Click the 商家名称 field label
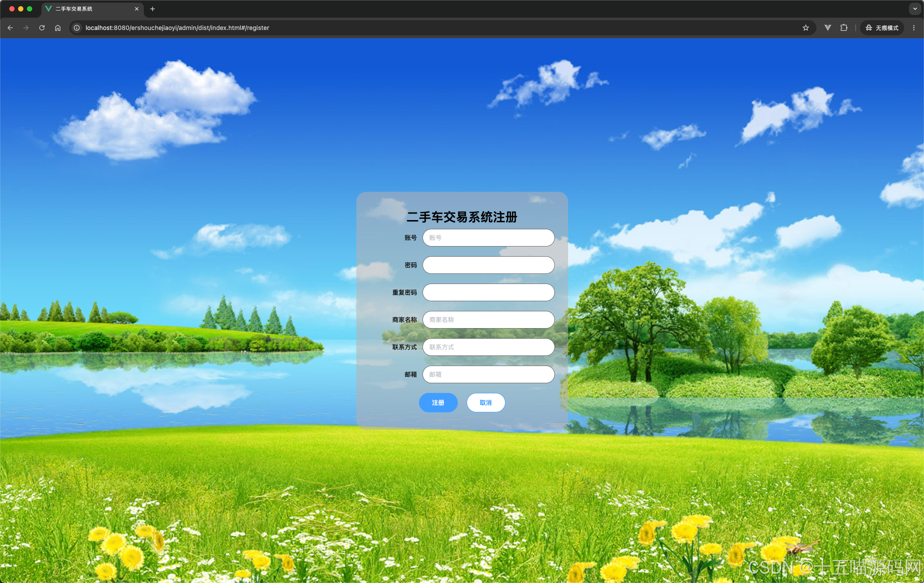Image resolution: width=924 pixels, height=583 pixels. [404, 320]
